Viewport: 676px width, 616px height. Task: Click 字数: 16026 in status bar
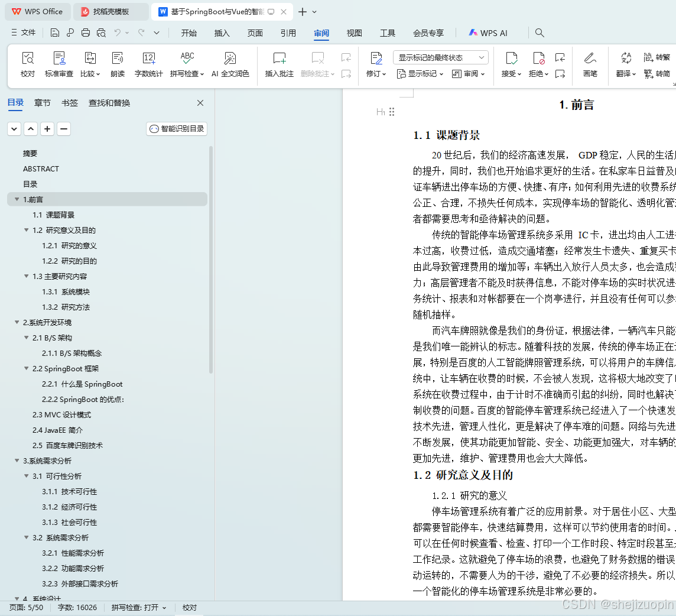point(77,607)
